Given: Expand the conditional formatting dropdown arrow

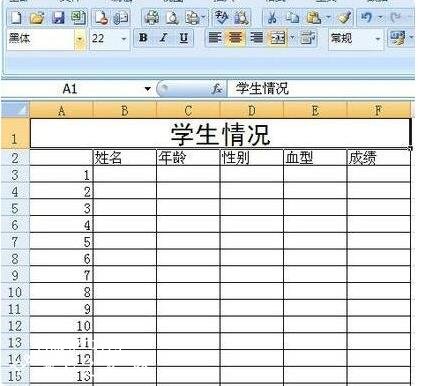Looking at the screenshot, I should click(x=410, y=37).
